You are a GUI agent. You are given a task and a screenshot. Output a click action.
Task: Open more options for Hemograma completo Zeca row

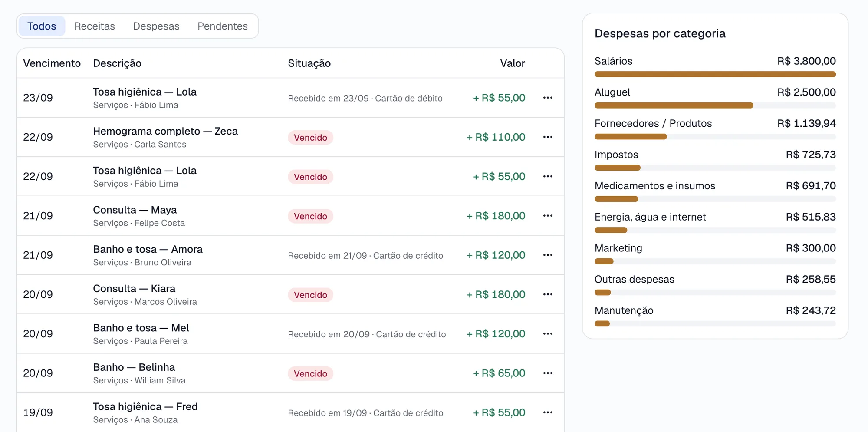(x=548, y=137)
